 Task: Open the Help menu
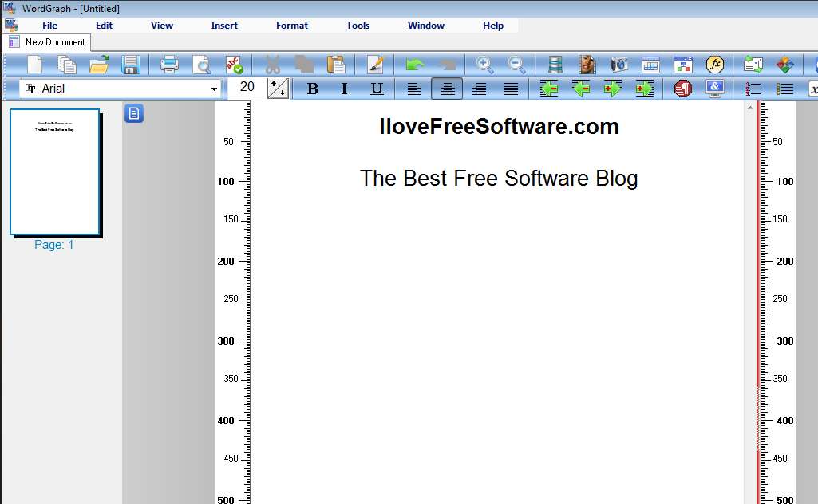[x=493, y=26]
